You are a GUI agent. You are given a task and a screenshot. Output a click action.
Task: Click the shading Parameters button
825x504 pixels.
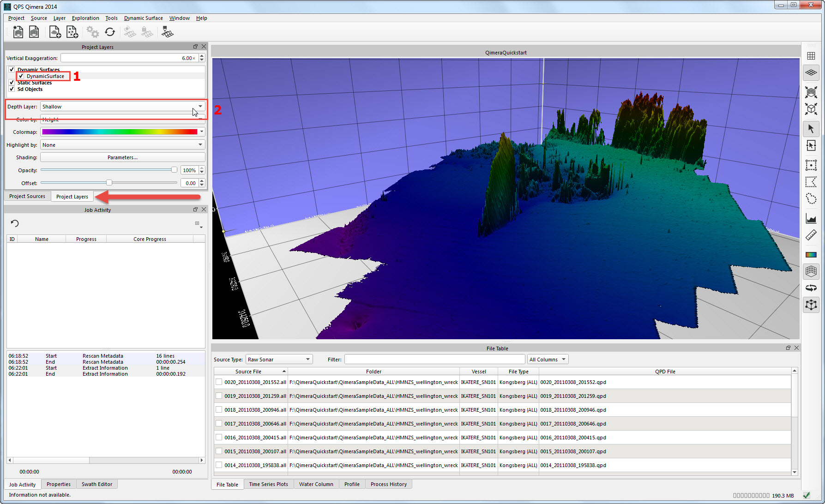[x=122, y=157]
